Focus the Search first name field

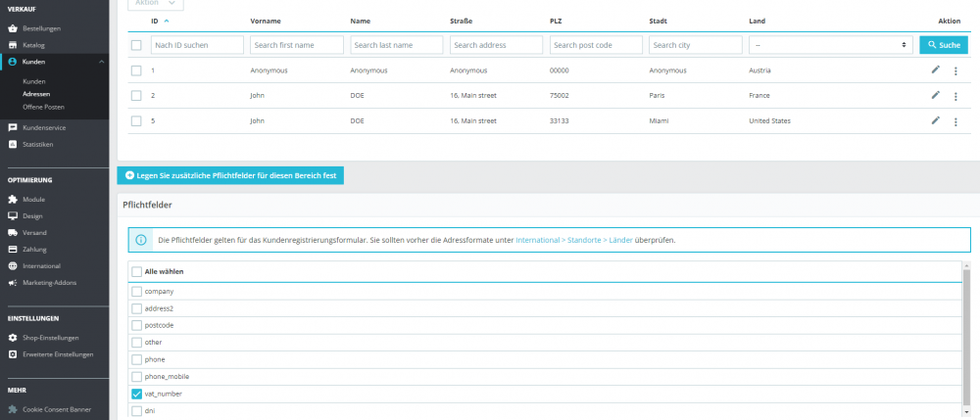tap(297, 45)
